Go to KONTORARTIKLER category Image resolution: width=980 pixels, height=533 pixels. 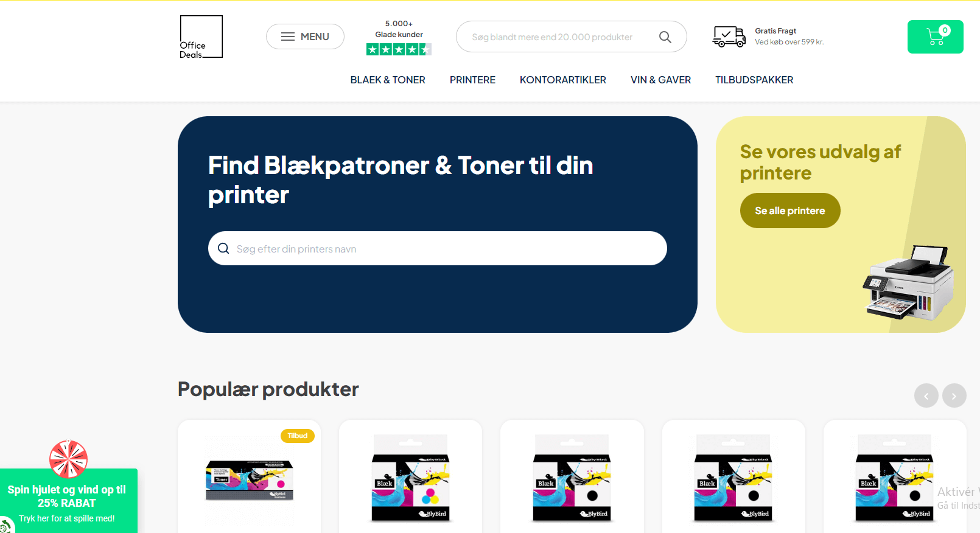tap(563, 80)
